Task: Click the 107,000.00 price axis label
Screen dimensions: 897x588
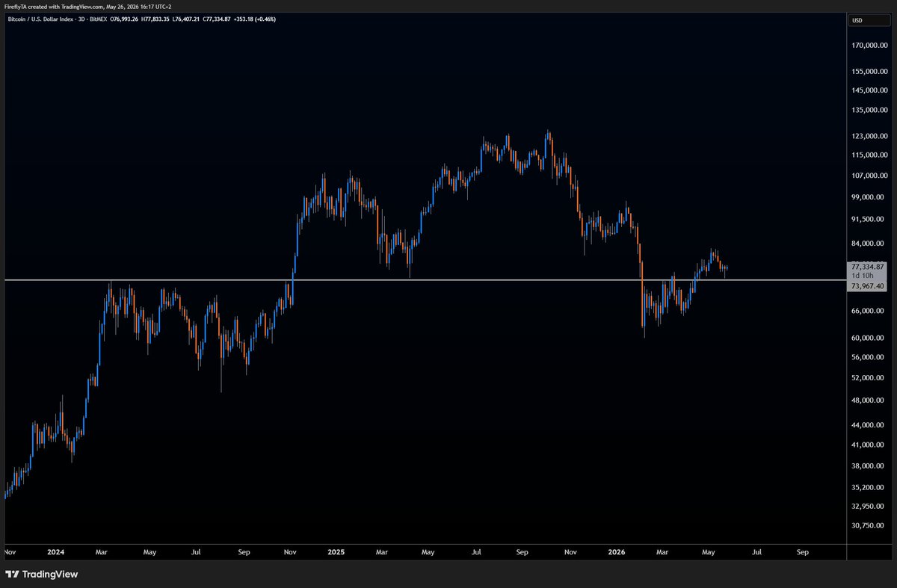Action: [869, 176]
